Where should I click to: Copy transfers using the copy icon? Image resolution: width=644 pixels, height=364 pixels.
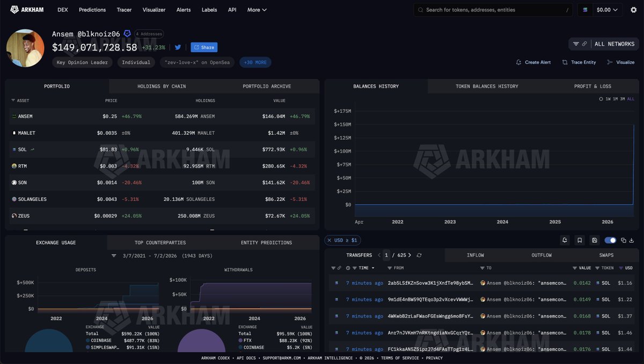pyautogui.click(x=624, y=240)
